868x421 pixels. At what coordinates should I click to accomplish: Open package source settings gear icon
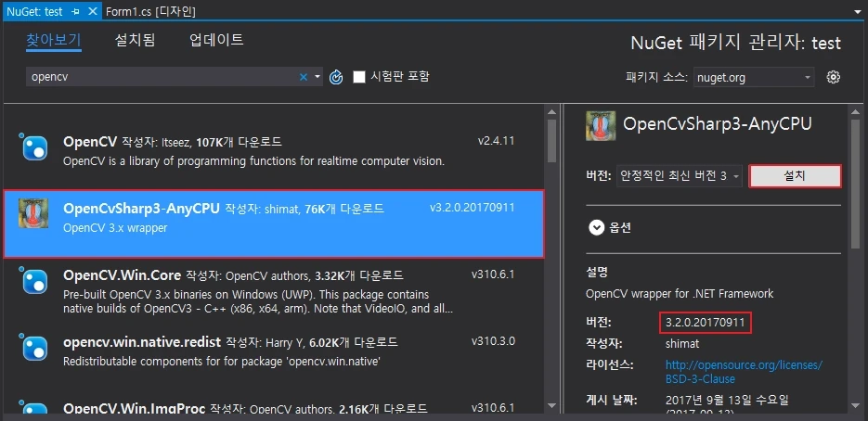(x=833, y=77)
